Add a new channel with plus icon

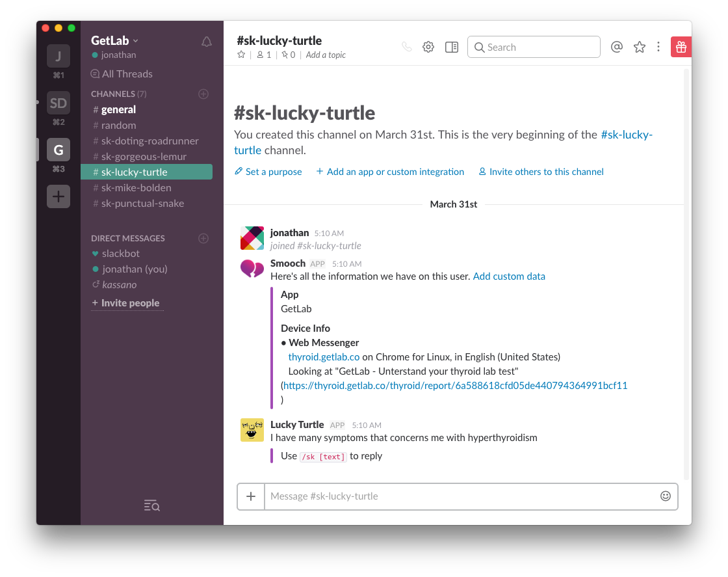click(x=203, y=94)
